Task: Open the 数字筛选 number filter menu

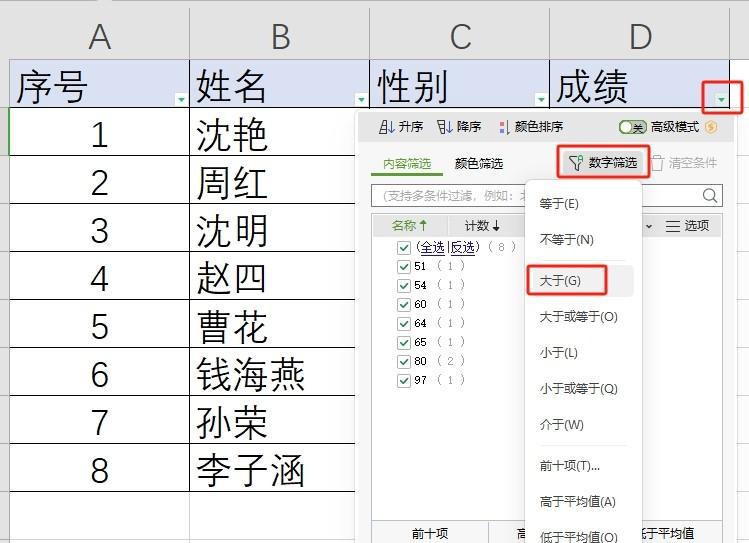Action: coord(603,163)
